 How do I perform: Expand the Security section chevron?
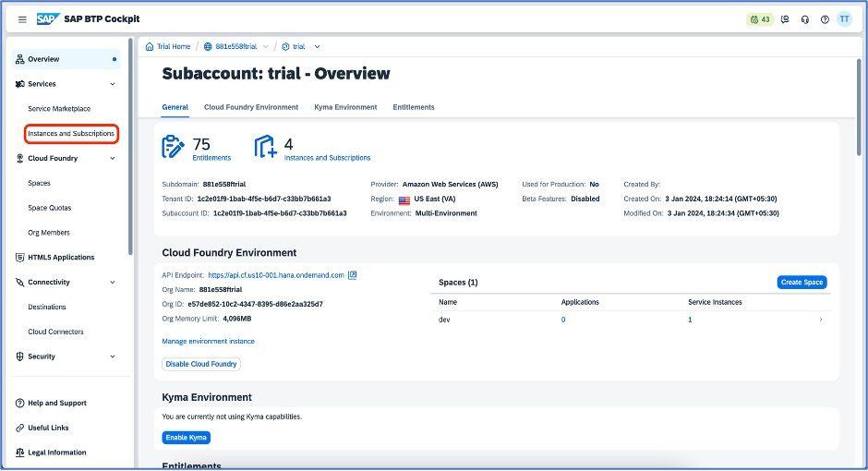tap(113, 356)
